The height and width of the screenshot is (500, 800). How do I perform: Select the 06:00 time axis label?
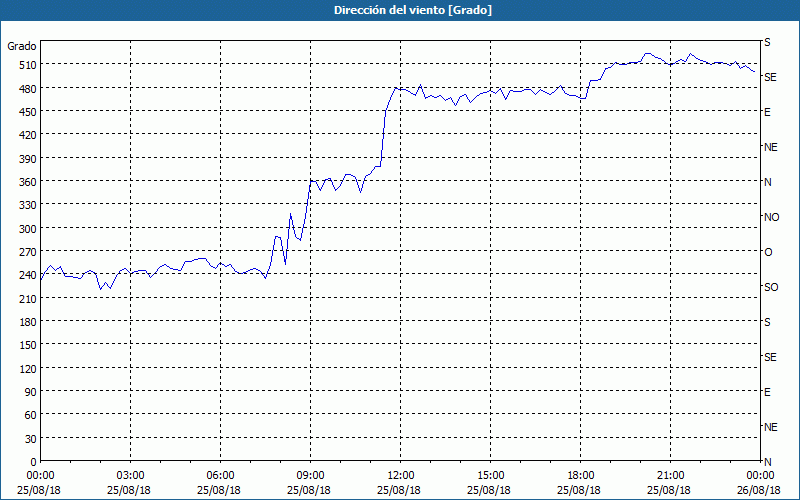point(220,476)
